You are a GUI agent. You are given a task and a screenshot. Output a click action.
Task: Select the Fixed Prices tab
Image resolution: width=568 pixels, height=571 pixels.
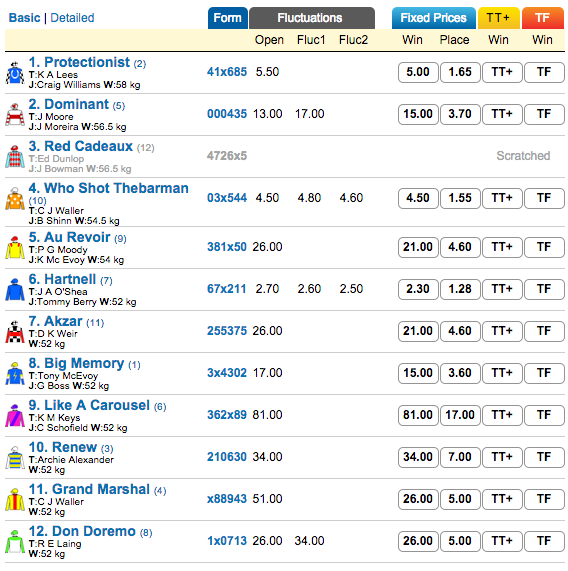433,18
